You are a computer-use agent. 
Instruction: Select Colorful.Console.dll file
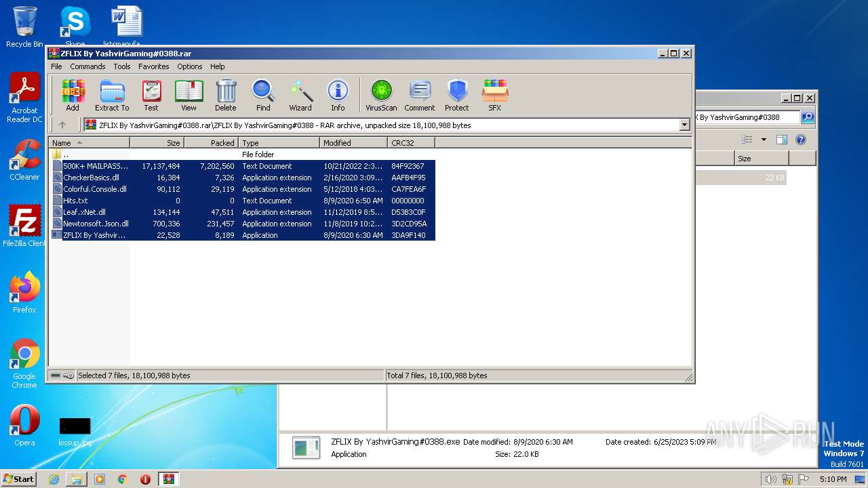[x=243, y=189]
